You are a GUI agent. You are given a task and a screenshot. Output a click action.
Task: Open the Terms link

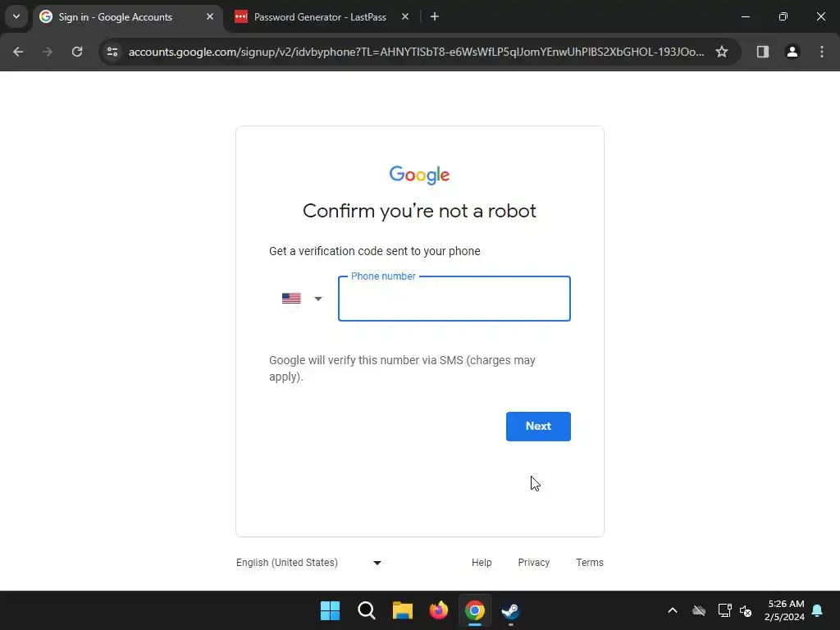(589, 563)
